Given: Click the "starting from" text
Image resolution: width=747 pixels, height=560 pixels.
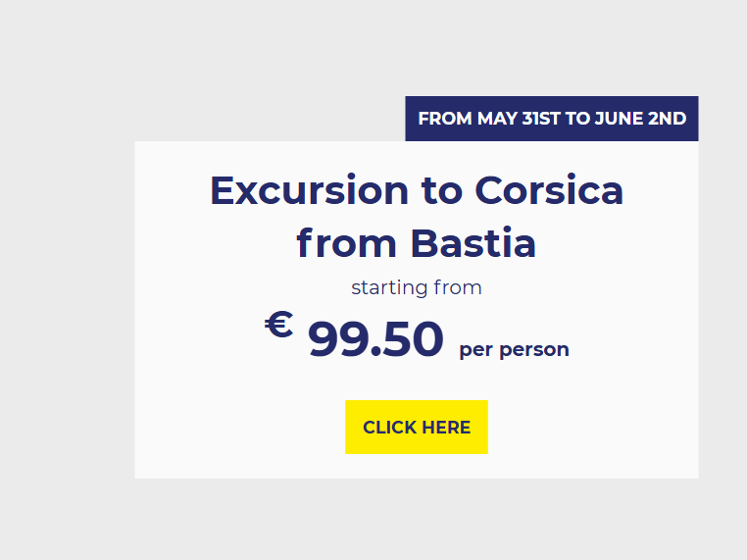Looking at the screenshot, I should point(417,288).
